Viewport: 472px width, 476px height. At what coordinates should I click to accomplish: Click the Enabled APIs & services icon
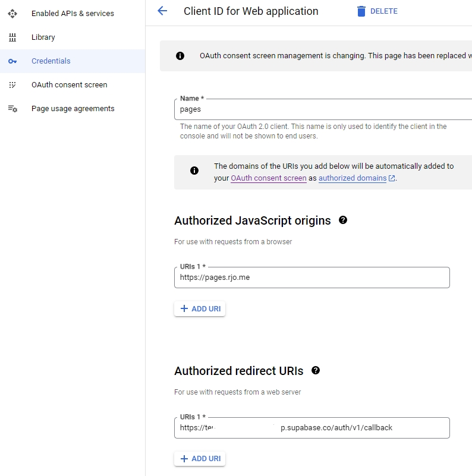click(12, 13)
